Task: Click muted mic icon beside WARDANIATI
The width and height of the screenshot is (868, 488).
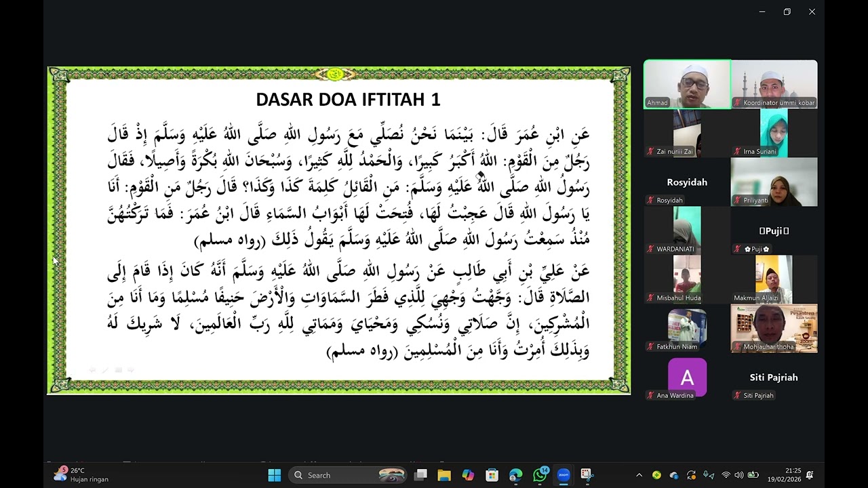Action: 650,249
